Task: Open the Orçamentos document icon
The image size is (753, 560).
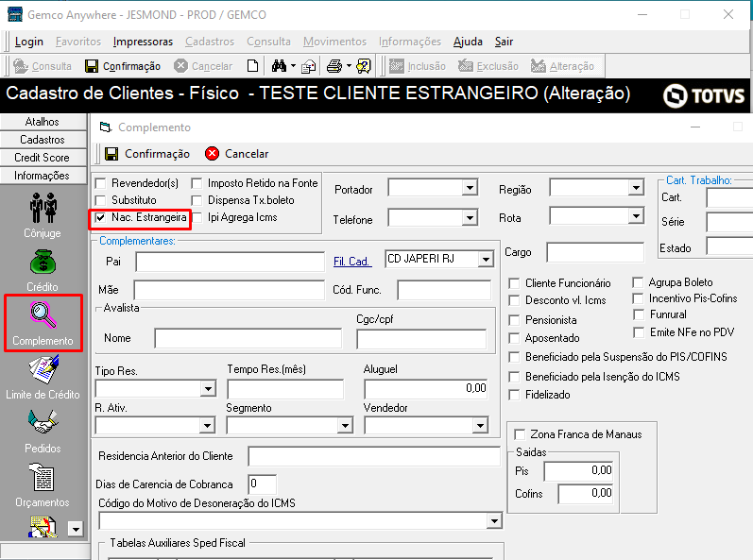Action: click(x=43, y=477)
